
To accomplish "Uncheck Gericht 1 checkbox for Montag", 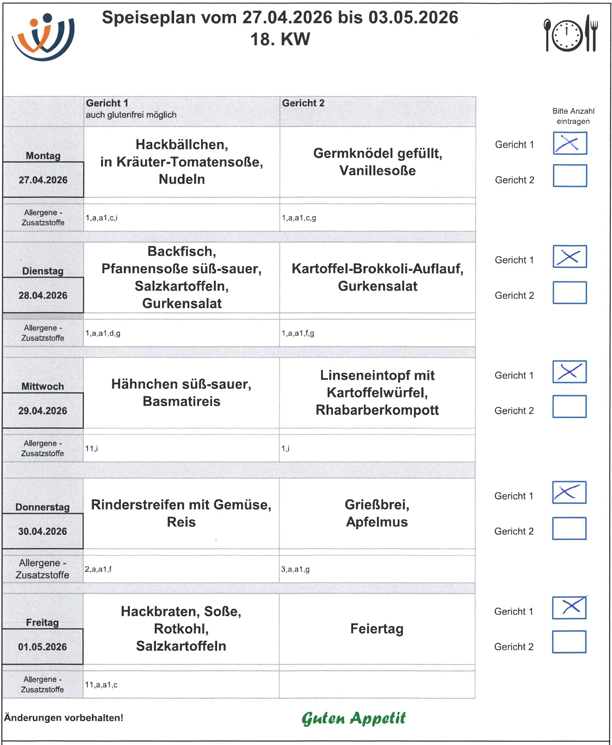I will [569, 142].
